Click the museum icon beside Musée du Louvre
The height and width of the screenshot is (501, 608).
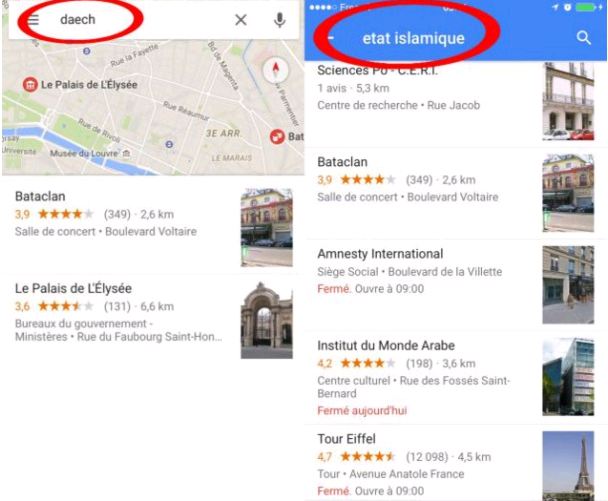tap(126, 154)
